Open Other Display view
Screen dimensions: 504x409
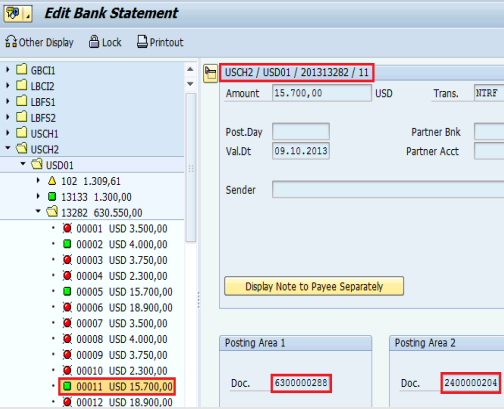[x=39, y=42]
